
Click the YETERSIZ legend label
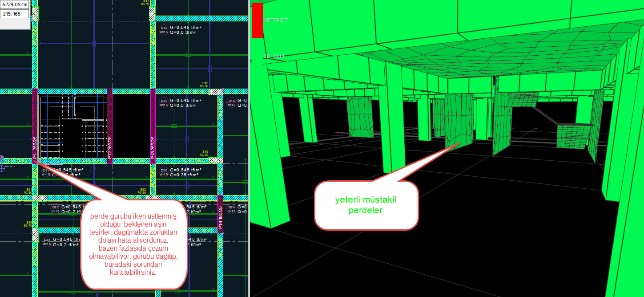[x=276, y=20]
